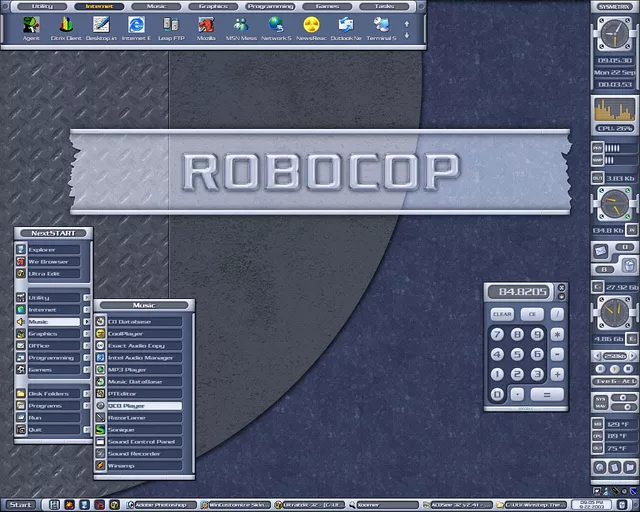Expand the Graphics submenu arrow in NextSTART
This screenshot has width=640, height=512.
point(87,334)
